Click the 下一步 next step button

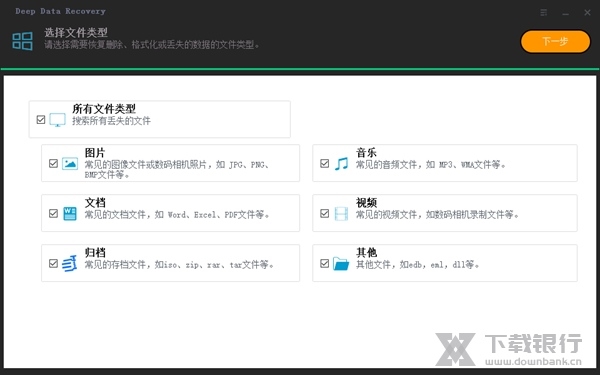(x=555, y=41)
